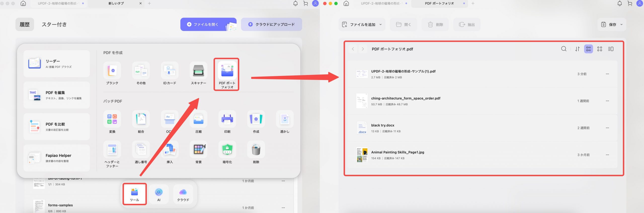This screenshot has width=644, height=213.
Task: Open the batch 背景 tool
Action: click(198, 149)
